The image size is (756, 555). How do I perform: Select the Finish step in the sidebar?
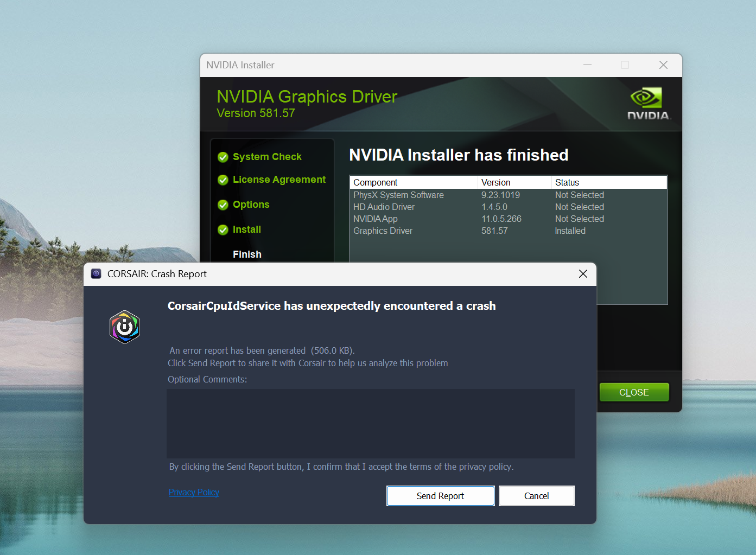pyautogui.click(x=247, y=254)
